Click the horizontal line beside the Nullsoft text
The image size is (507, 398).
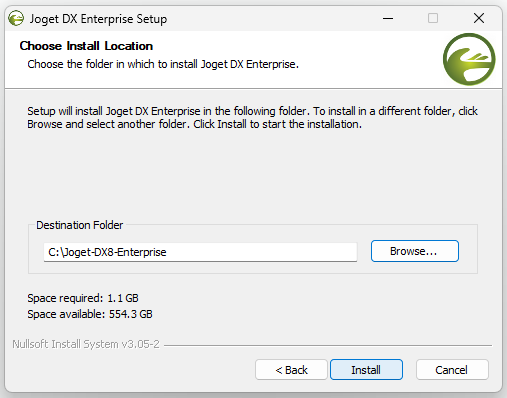pos(328,345)
